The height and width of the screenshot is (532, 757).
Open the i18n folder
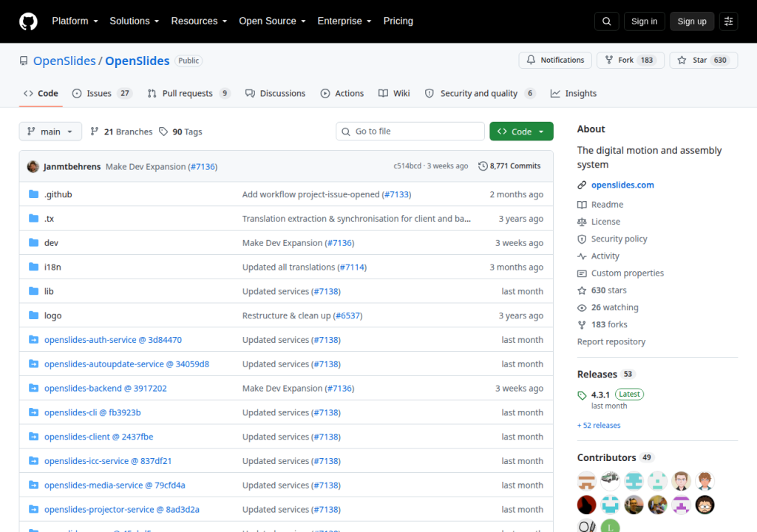[x=52, y=267]
